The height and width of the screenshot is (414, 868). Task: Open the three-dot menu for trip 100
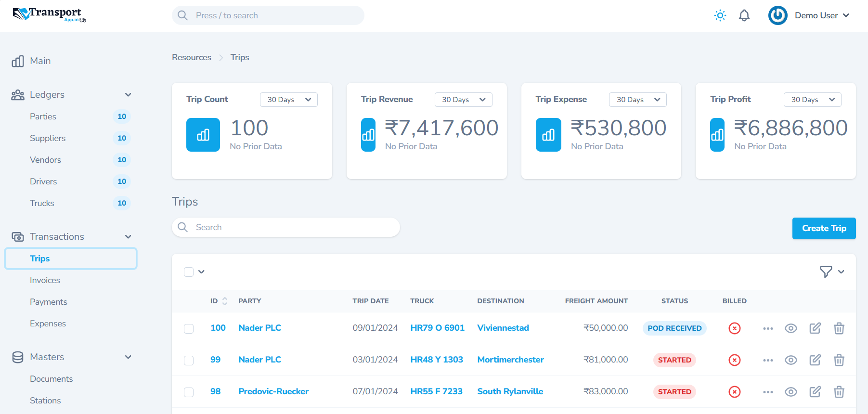768,328
